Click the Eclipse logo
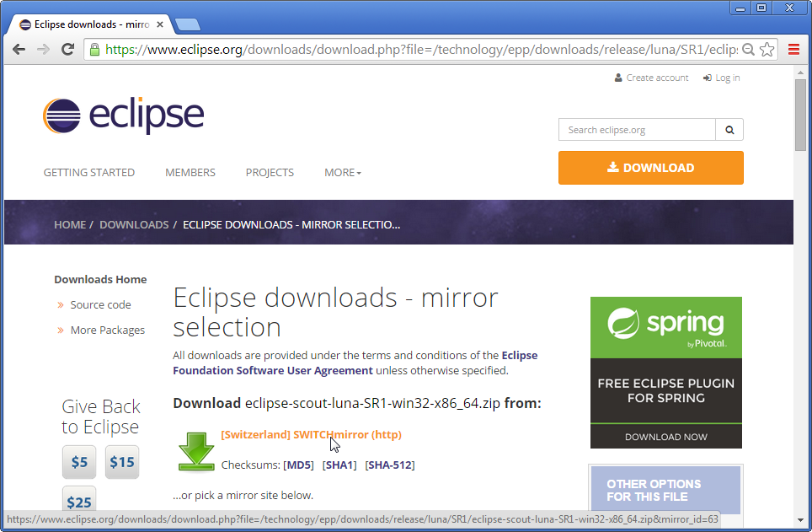 coord(124,116)
